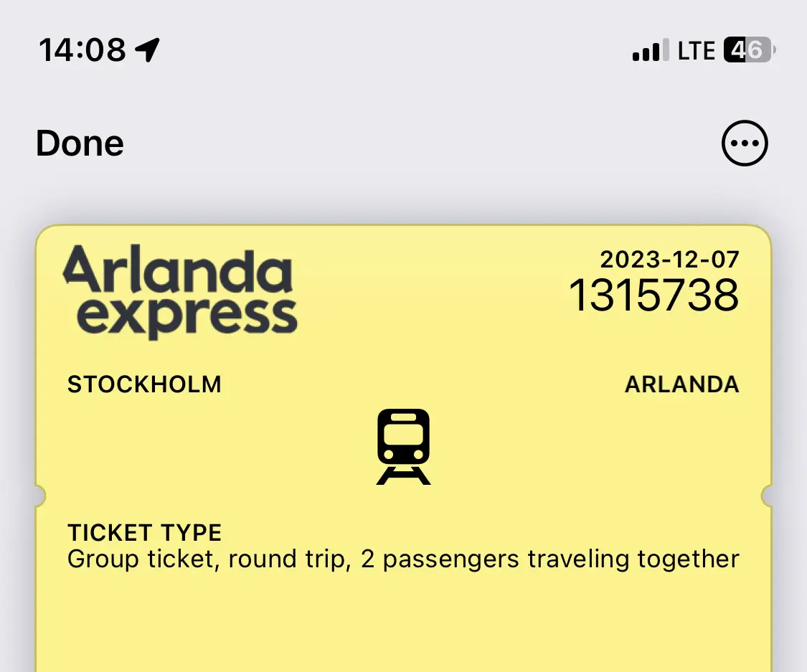Tap the train icon on the ticket
Image resolution: width=807 pixels, height=672 pixels.
[x=403, y=446]
